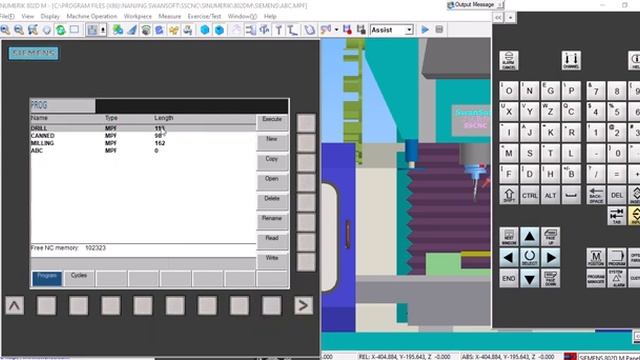Click the G key on keypad

coord(550,91)
